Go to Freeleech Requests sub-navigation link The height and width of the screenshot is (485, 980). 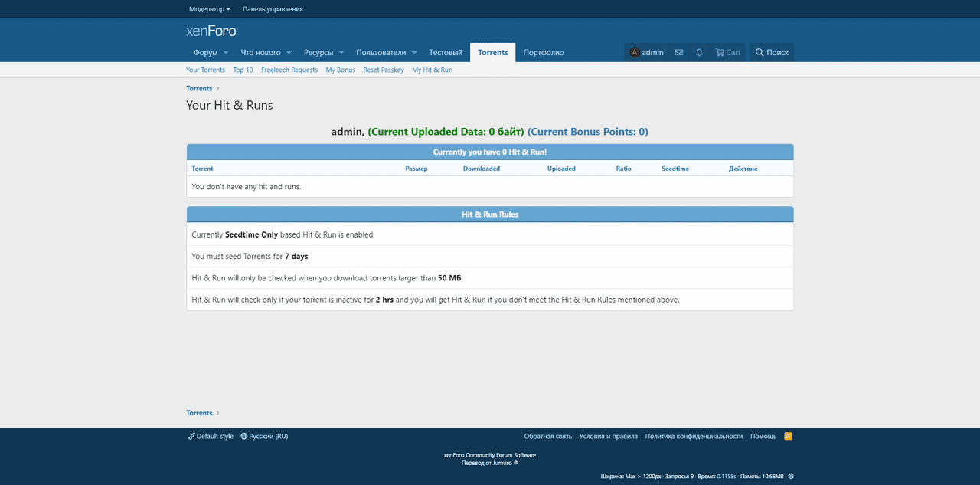click(x=289, y=70)
